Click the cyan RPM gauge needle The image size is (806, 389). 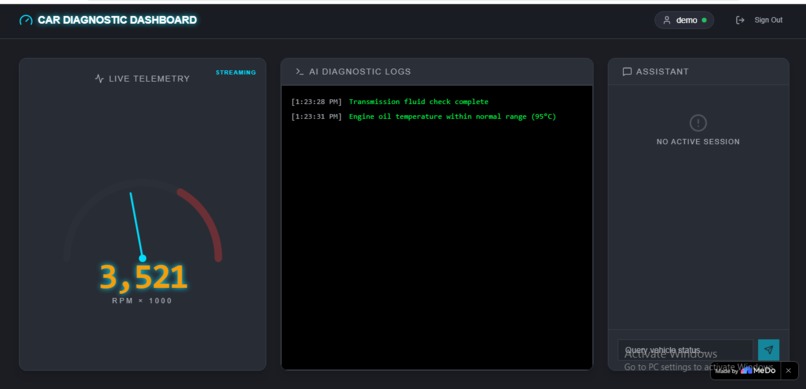pos(137,226)
